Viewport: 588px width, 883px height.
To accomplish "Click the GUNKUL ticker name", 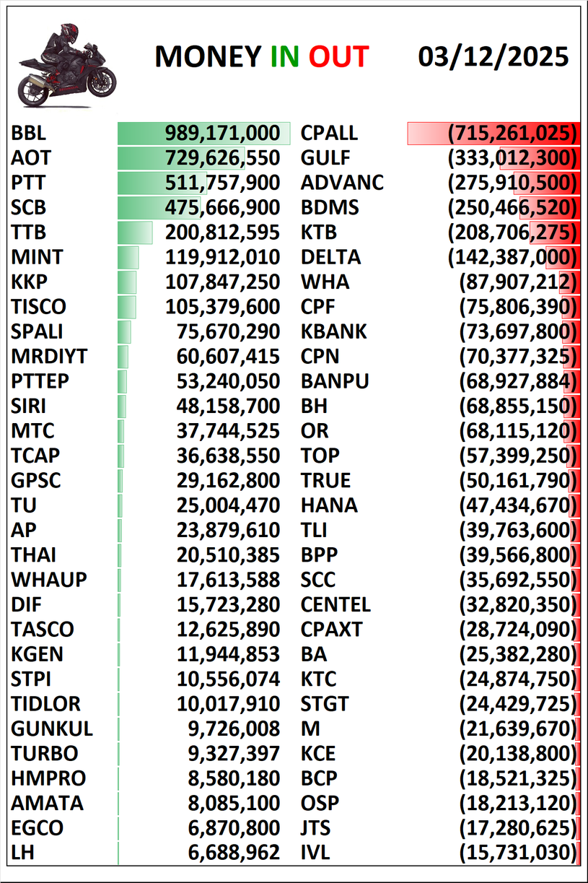I will [x=52, y=728].
